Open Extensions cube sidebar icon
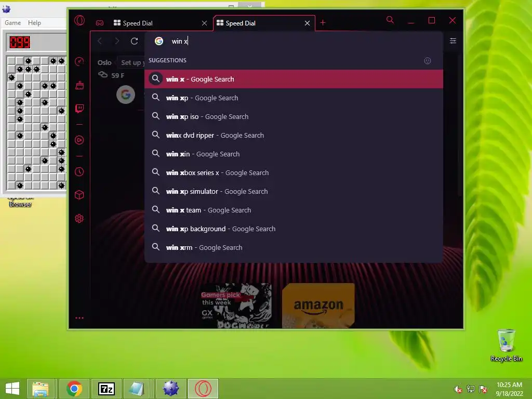The height and width of the screenshot is (399, 532). tap(79, 195)
